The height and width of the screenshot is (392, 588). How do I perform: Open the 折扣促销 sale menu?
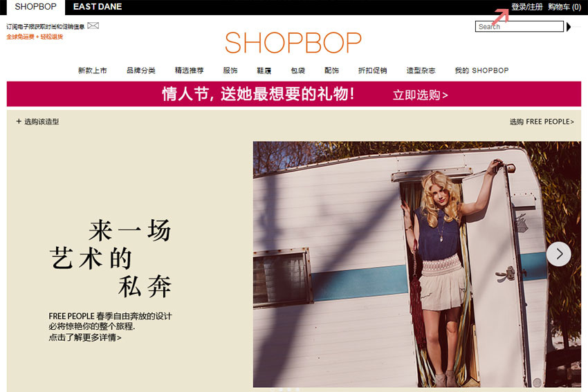(x=372, y=71)
